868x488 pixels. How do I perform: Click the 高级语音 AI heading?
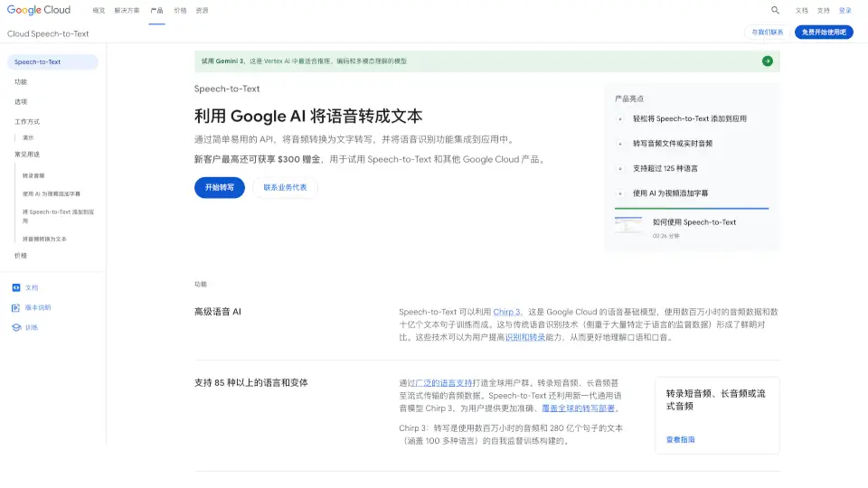click(218, 312)
